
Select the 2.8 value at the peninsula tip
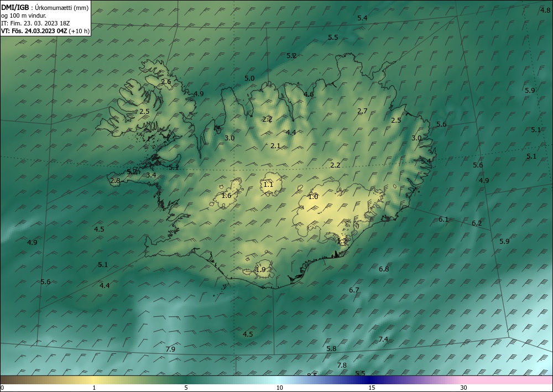coord(116,181)
